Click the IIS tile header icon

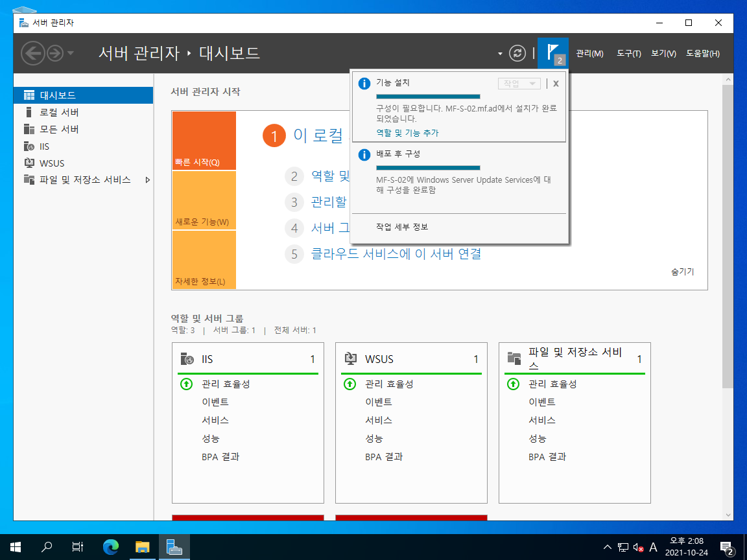pyautogui.click(x=187, y=359)
